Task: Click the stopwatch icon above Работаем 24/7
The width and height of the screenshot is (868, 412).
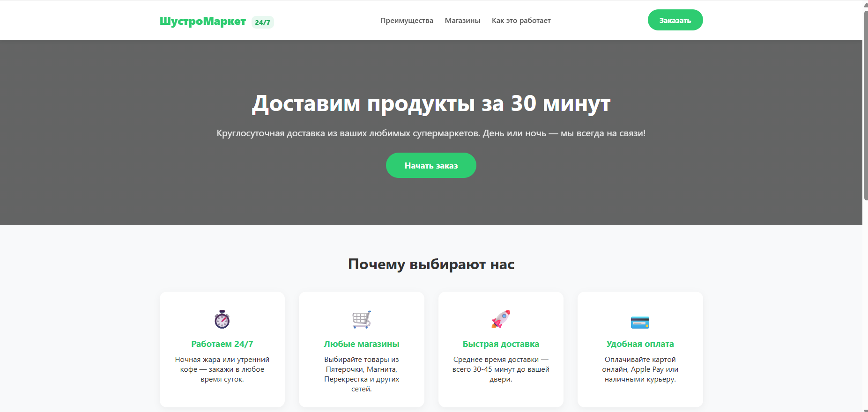Action: point(222,319)
